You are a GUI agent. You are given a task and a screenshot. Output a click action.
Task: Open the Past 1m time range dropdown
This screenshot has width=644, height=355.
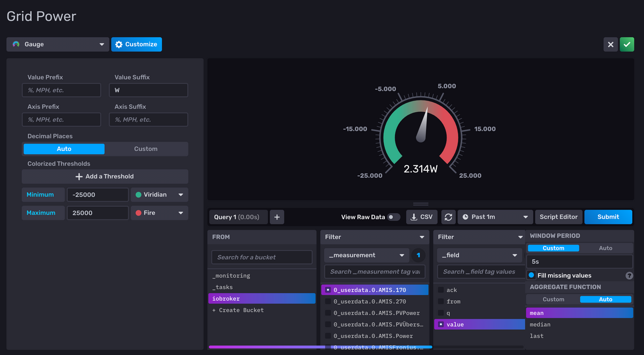(495, 217)
